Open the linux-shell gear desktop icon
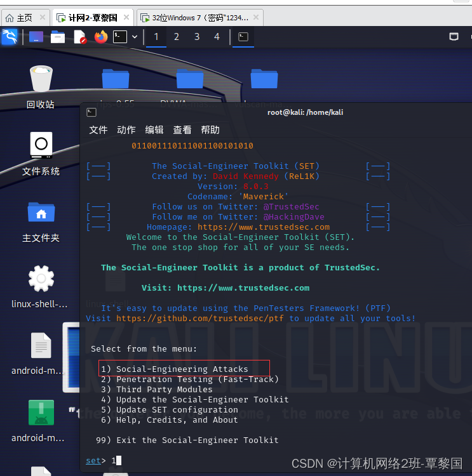472x476 pixels. pyautogui.click(x=40, y=287)
